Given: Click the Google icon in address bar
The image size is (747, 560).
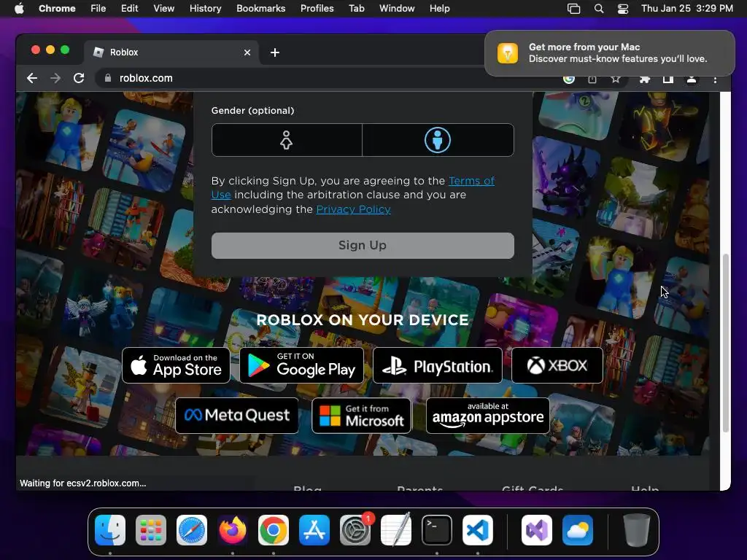Looking at the screenshot, I should 569,79.
